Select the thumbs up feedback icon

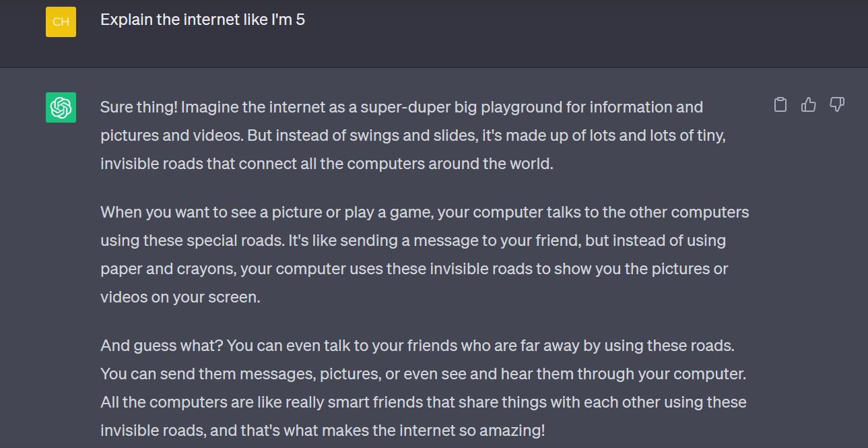coord(808,104)
